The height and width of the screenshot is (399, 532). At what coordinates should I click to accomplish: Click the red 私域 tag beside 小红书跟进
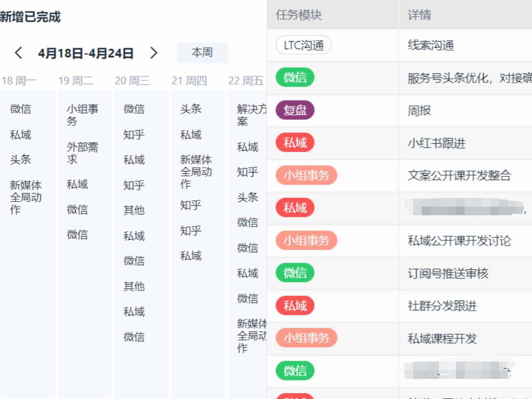(295, 143)
